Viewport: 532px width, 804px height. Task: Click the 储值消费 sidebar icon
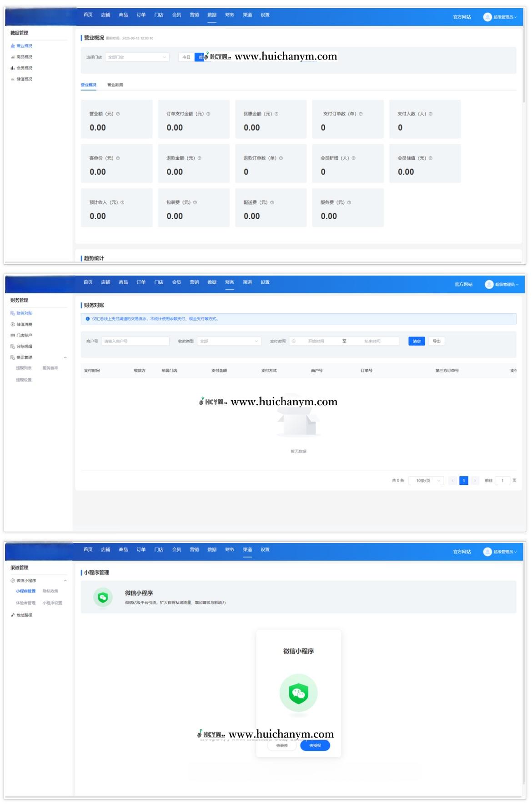pyautogui.click(x=13, y=325)
